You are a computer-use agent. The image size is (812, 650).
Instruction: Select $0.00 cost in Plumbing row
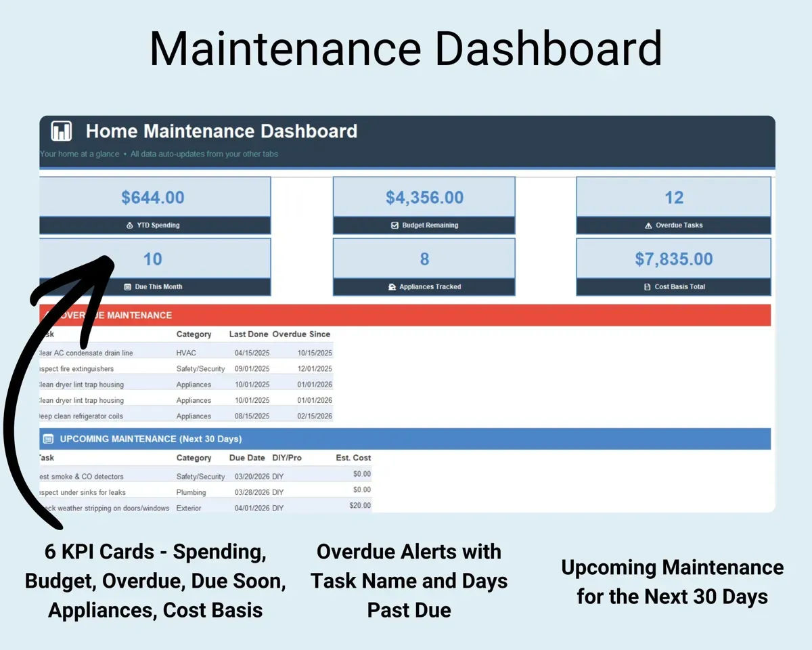click(x=362, y=490)
